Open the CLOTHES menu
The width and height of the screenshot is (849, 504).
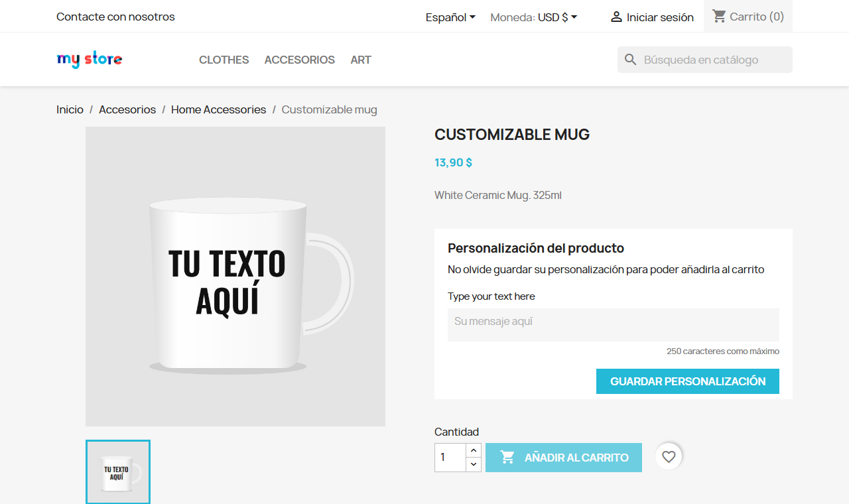pos(224,60)
